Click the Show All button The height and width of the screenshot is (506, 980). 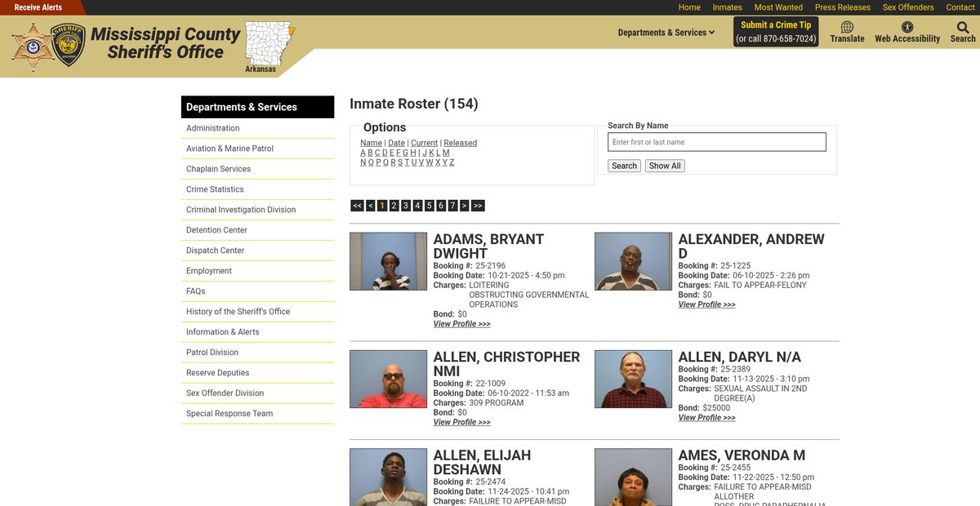pos(665,166)
